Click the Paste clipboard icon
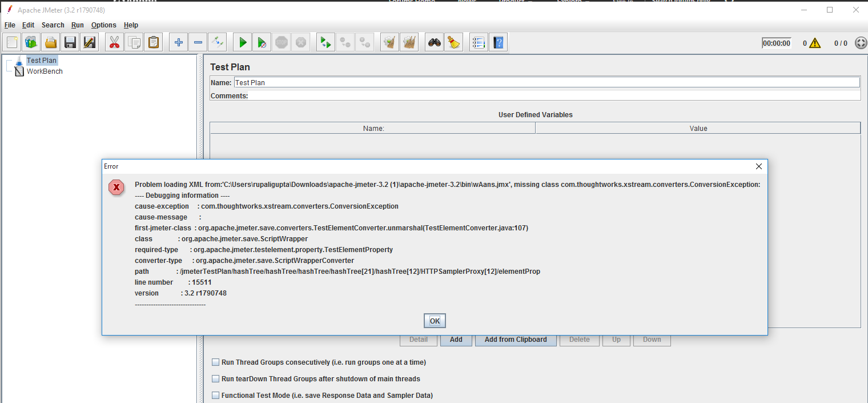868x403 pixels. click(153, 42)
